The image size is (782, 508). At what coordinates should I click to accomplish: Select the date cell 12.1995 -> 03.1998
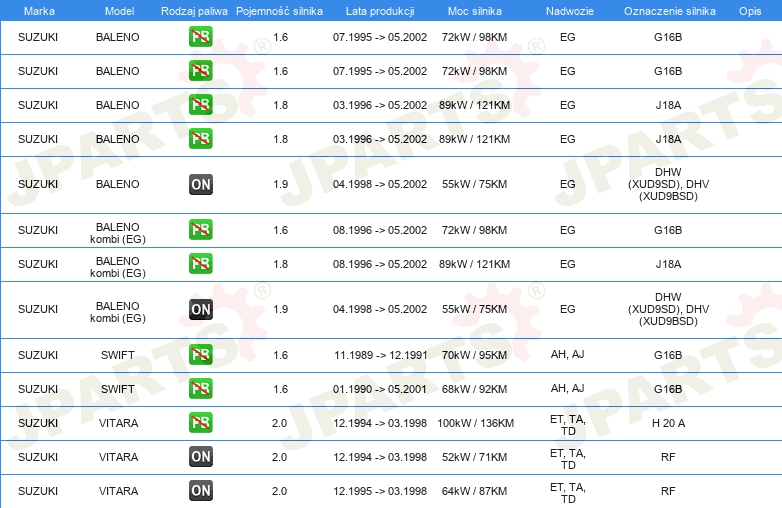click(380, 491)
